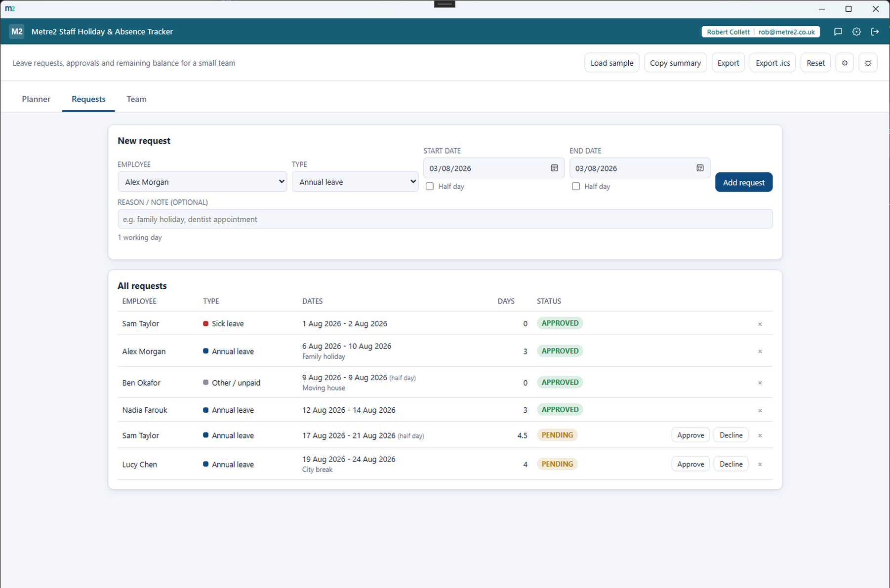Approve Sam Taylor's pending request
The image size is (890, 588).
[690, 435]
